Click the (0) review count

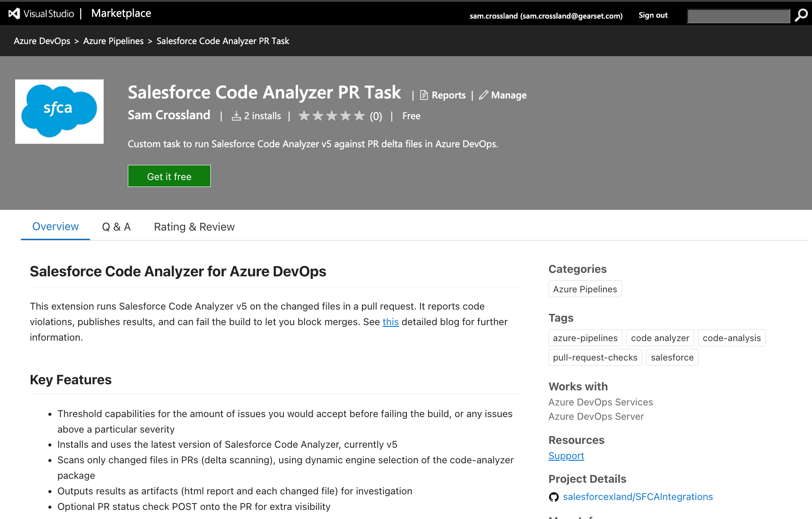[376, 116]
